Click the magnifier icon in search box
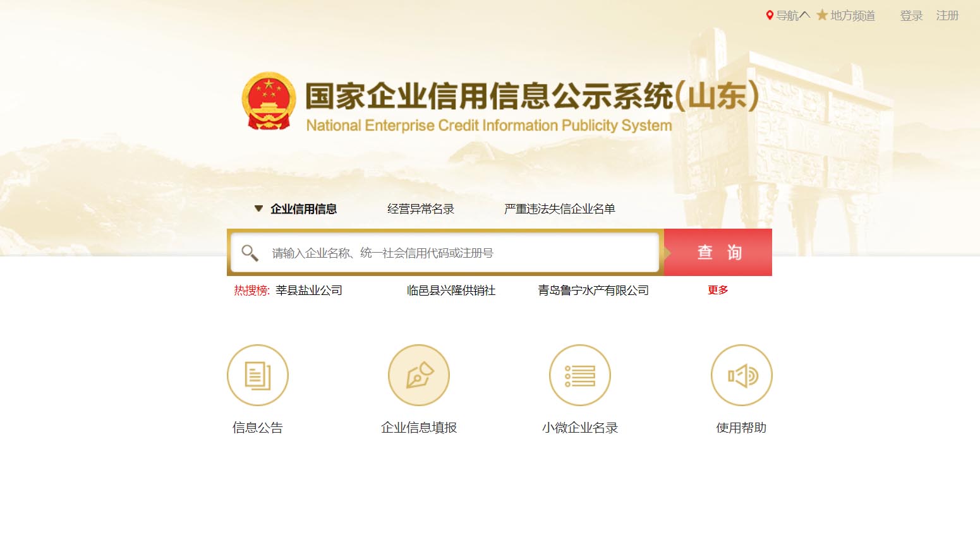The height and width of the screenshot is (535, 980). click(250, 253)
